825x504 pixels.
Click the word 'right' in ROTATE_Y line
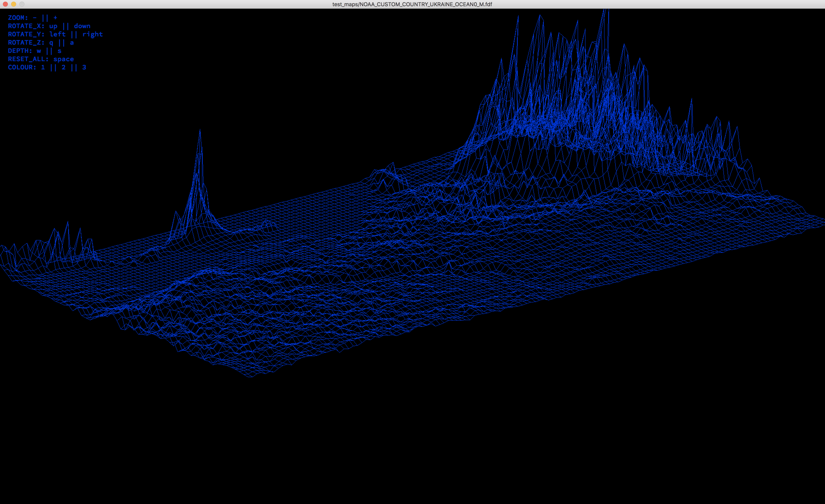tap(92, 34)
